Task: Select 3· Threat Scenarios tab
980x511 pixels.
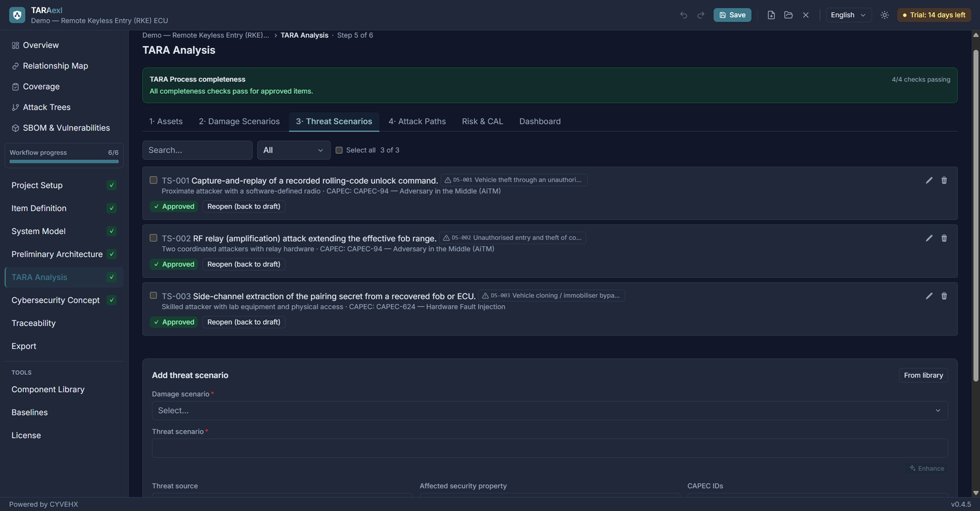Action: point(334,121)
